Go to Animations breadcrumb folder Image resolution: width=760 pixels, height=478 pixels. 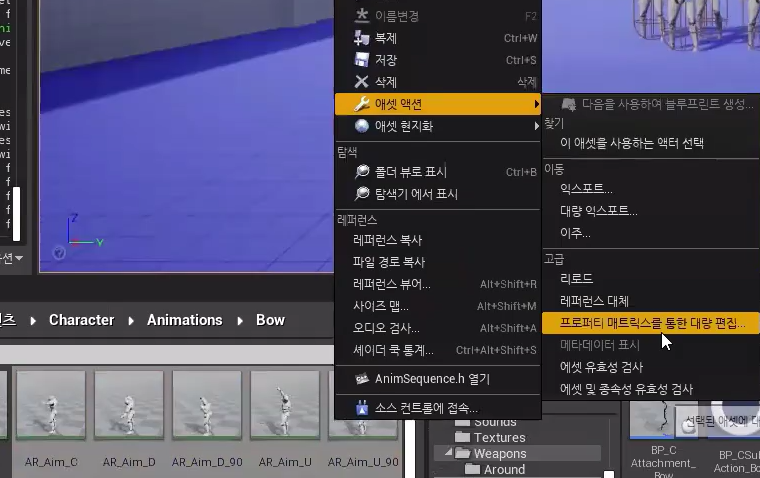[185, 320]
